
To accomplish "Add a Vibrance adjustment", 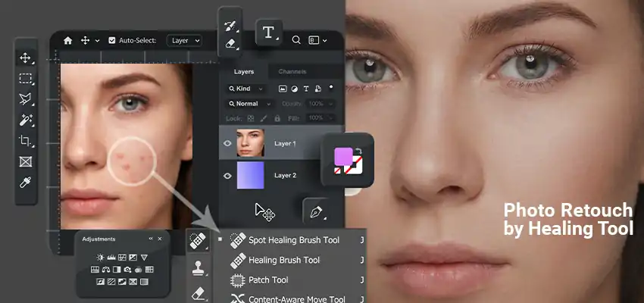I will [x=144, y=258].
